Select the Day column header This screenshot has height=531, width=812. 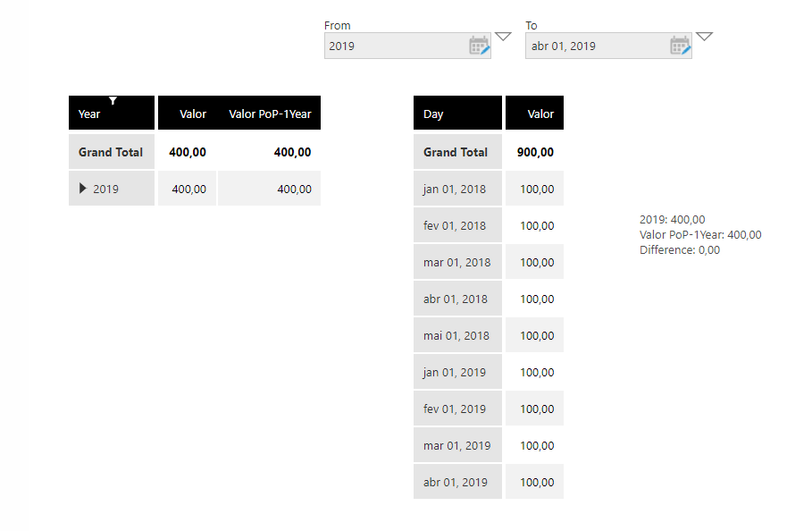[x=457, y=113]
